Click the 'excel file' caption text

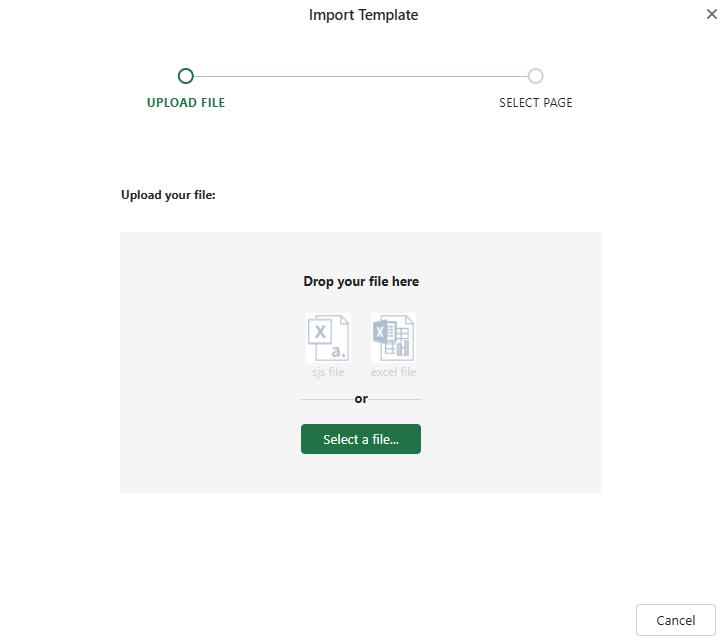point(393,372)
